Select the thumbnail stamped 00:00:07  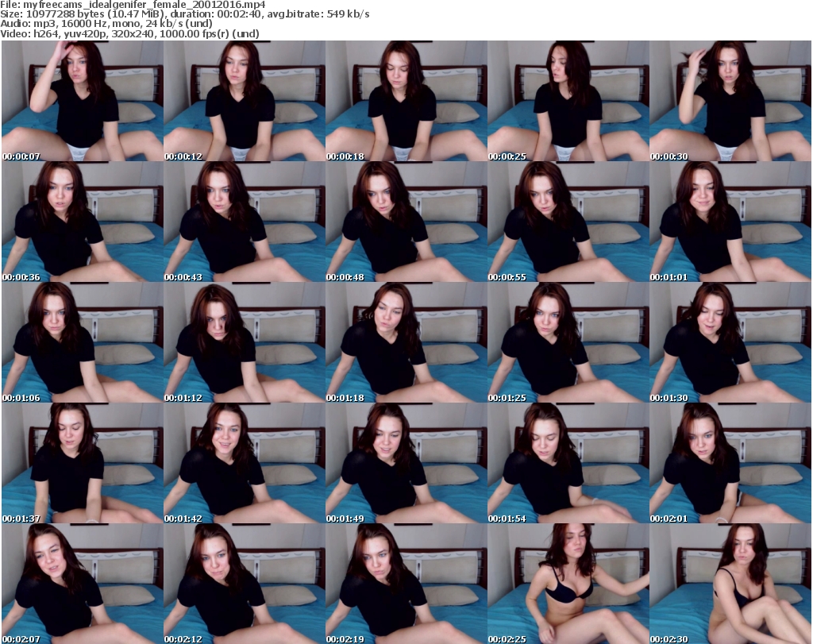83,101
